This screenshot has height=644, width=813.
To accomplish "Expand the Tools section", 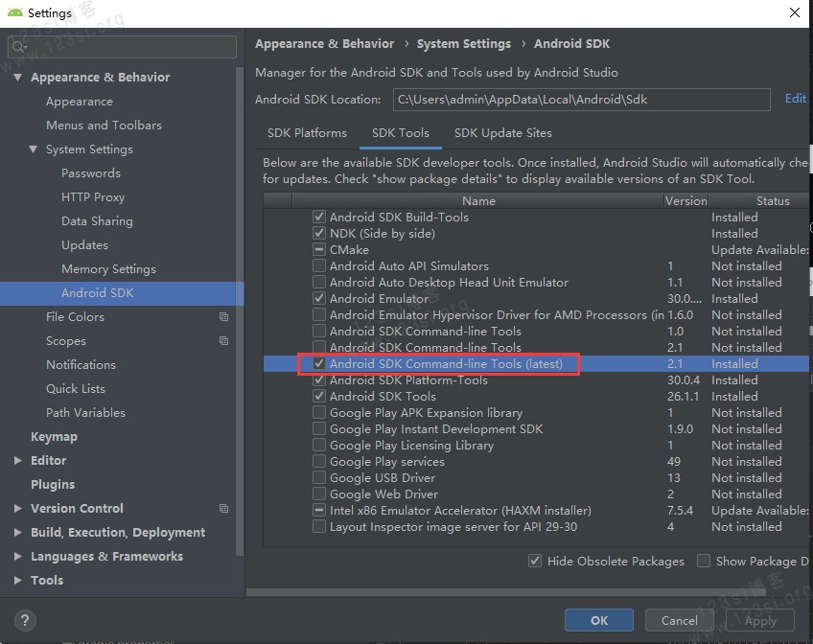I will coord(18,581).
